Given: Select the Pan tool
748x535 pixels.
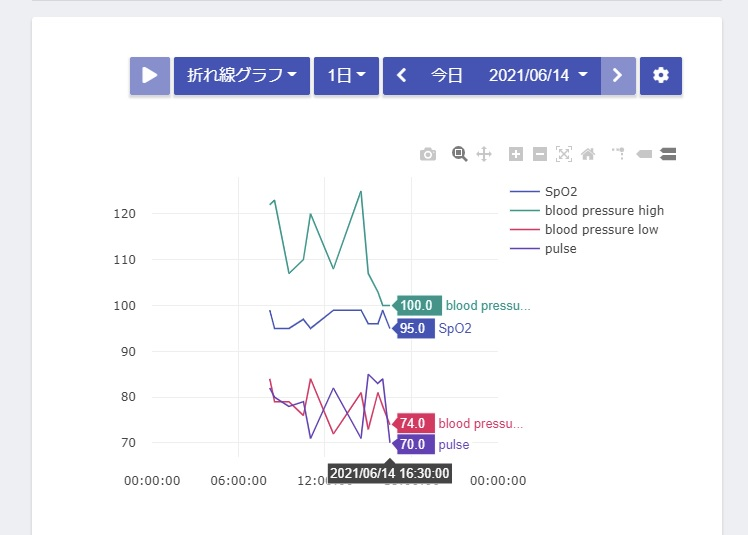Looking at the screenshot, I should [x=484, y=154].
